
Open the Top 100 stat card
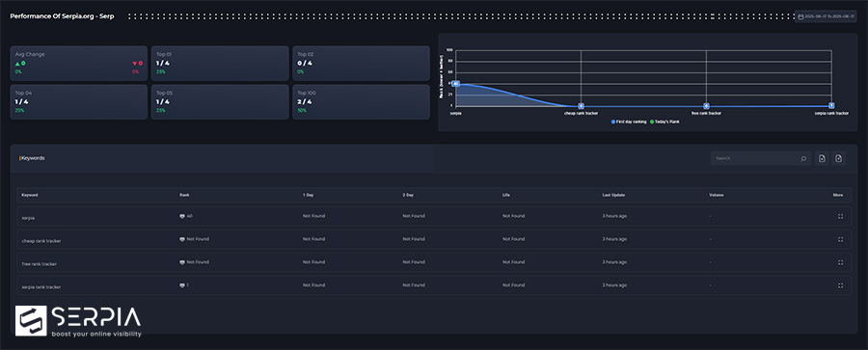coord(361,102)
